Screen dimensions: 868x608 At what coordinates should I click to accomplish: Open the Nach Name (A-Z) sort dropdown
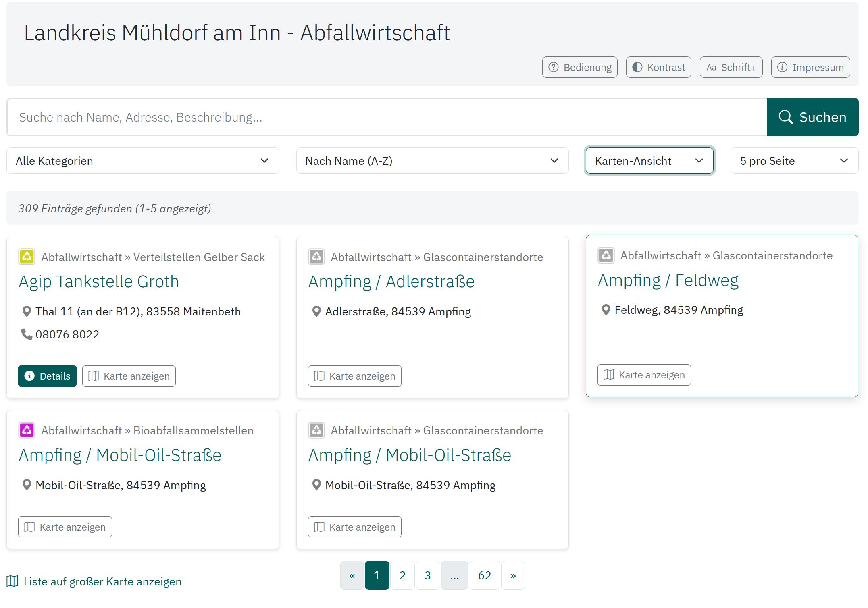432,160
